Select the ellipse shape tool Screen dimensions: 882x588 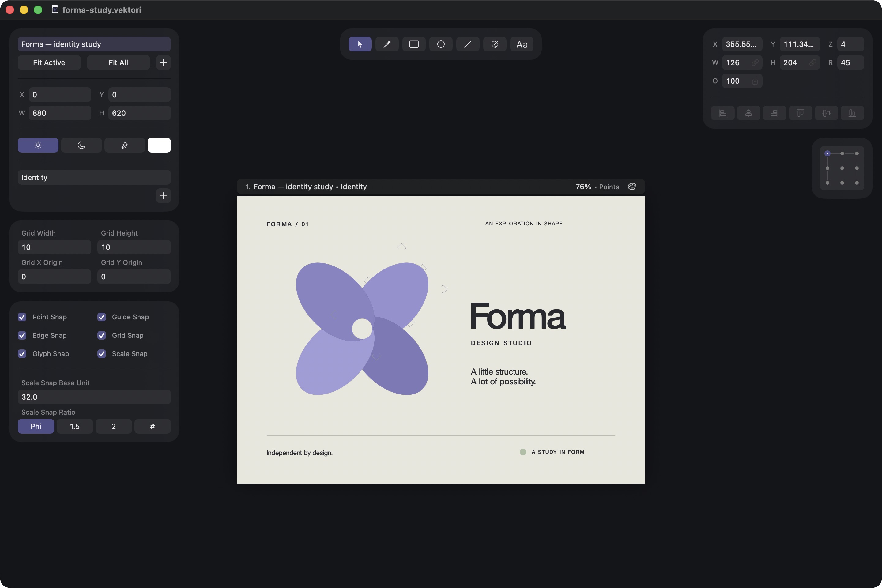click(x=441, y=44)
